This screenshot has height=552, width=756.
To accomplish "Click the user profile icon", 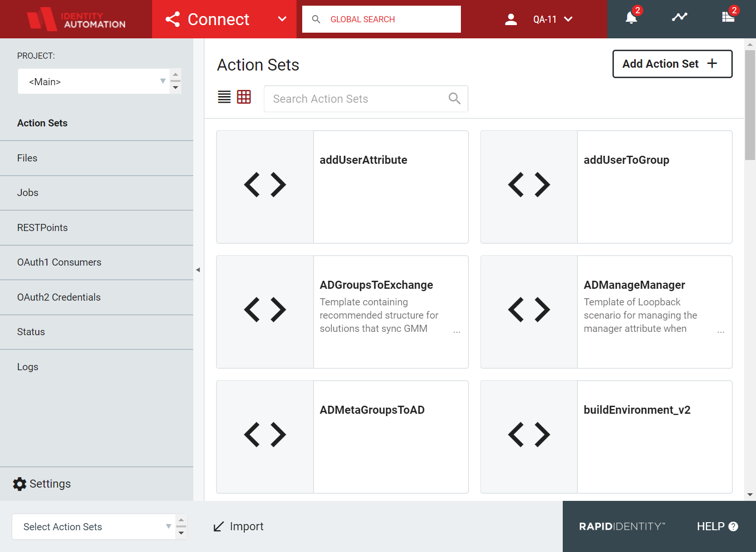I will coord(511,19).
